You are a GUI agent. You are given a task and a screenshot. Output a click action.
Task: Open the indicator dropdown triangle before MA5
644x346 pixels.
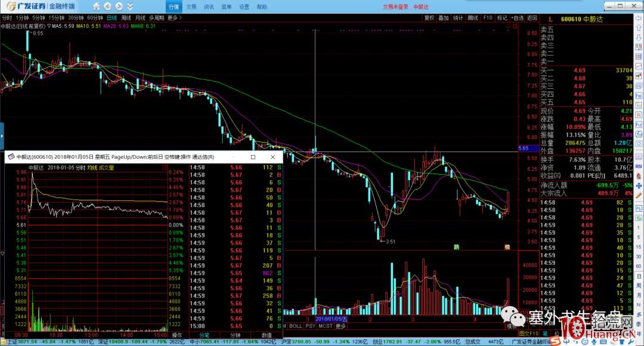49,26
